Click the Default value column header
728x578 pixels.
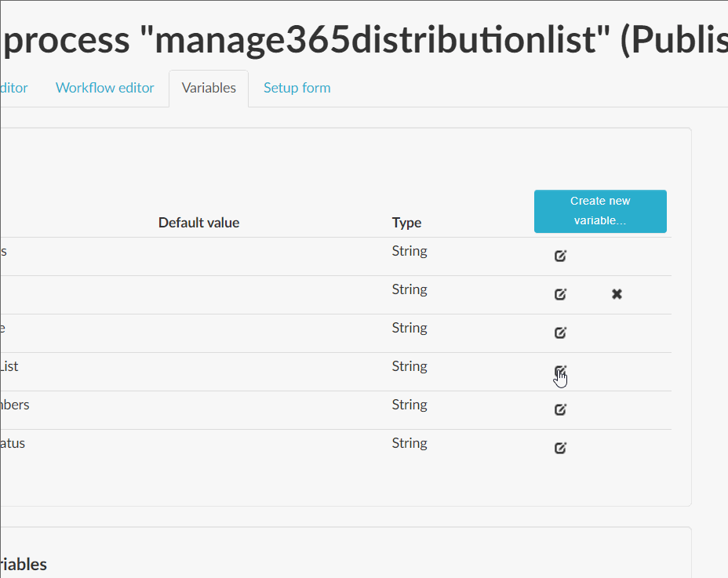(x=198, y=222)
